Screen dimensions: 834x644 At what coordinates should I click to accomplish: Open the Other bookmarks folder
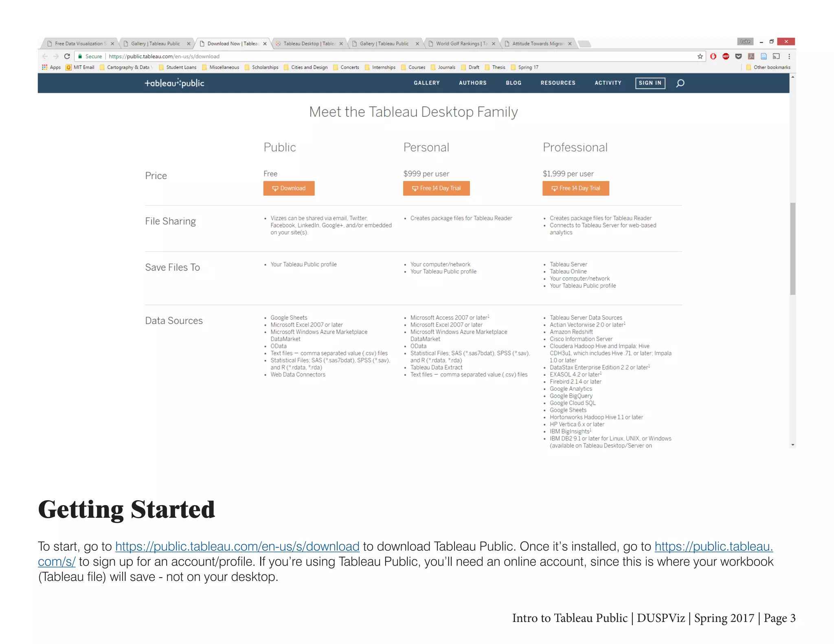768,67
